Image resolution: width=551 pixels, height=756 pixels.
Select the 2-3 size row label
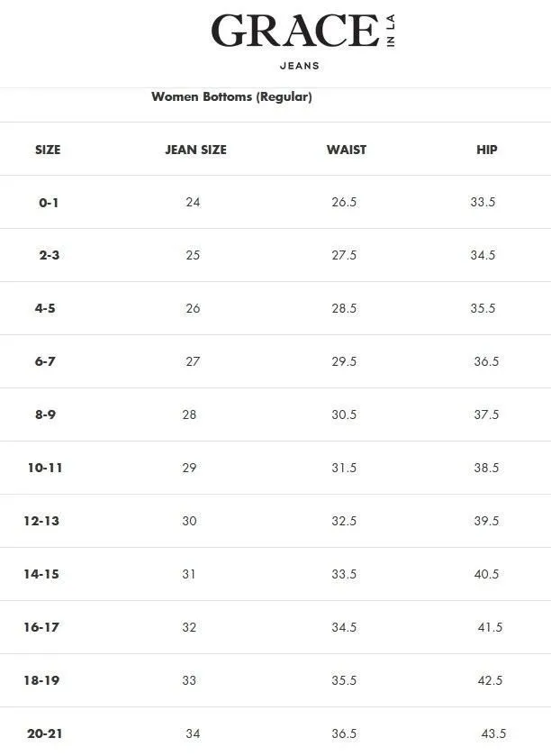tap(50, 255)
